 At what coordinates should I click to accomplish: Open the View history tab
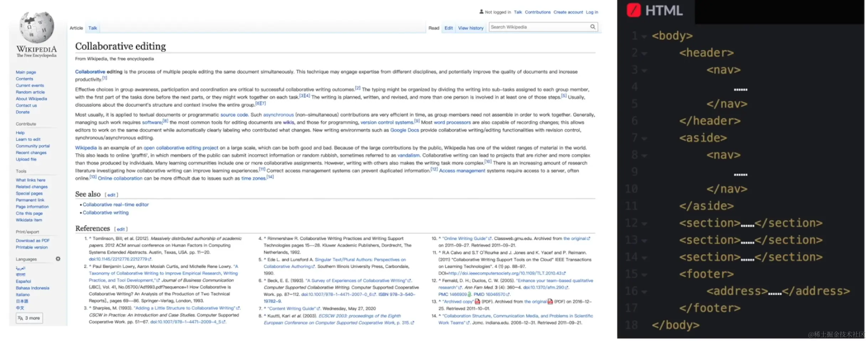(471, 28)
